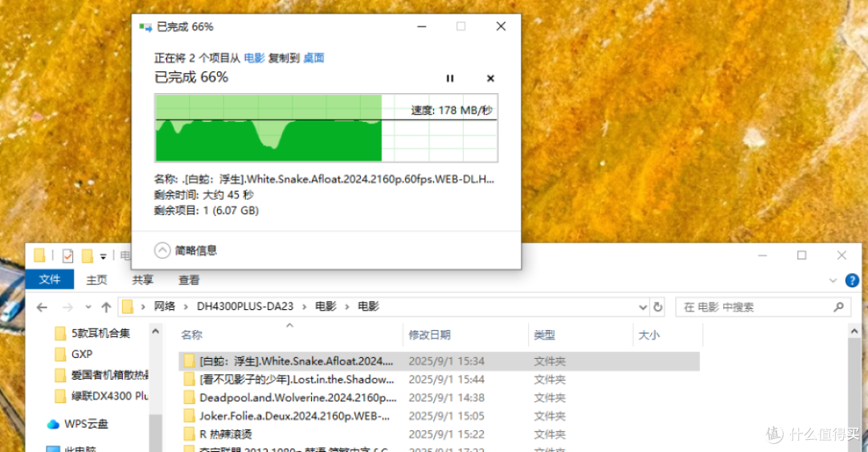Switch to the 主页 ribbon tab
This screenshot has height=452, width=868.
96,280
